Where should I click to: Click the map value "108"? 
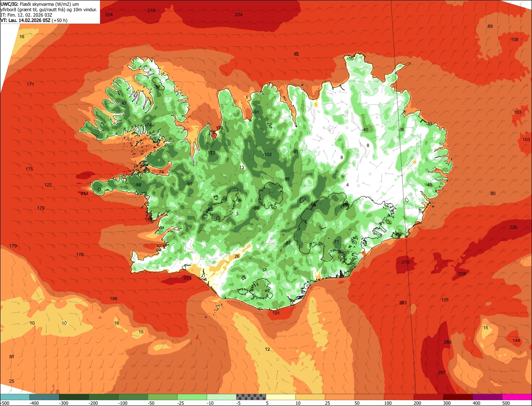(x=515, y=39)
